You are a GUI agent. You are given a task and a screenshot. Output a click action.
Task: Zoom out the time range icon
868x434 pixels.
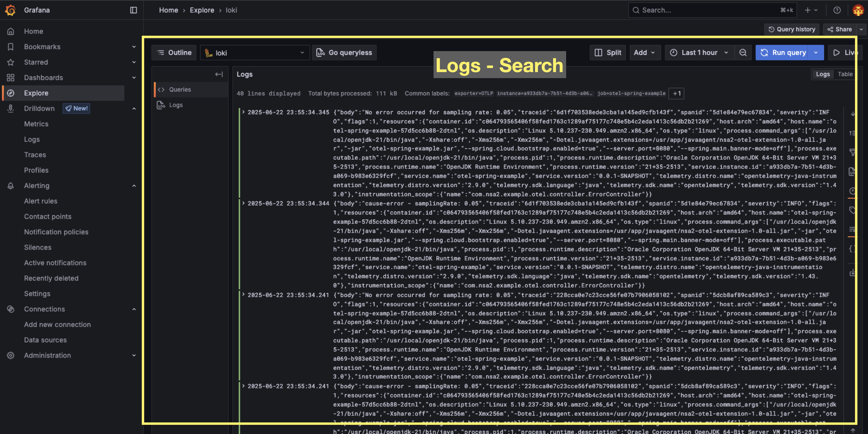click(x=743, y=53)
